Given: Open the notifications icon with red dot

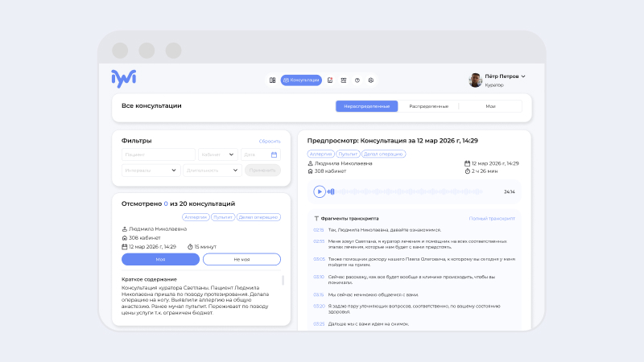Looking at the screenshot, I should click(x=330, y=80).
